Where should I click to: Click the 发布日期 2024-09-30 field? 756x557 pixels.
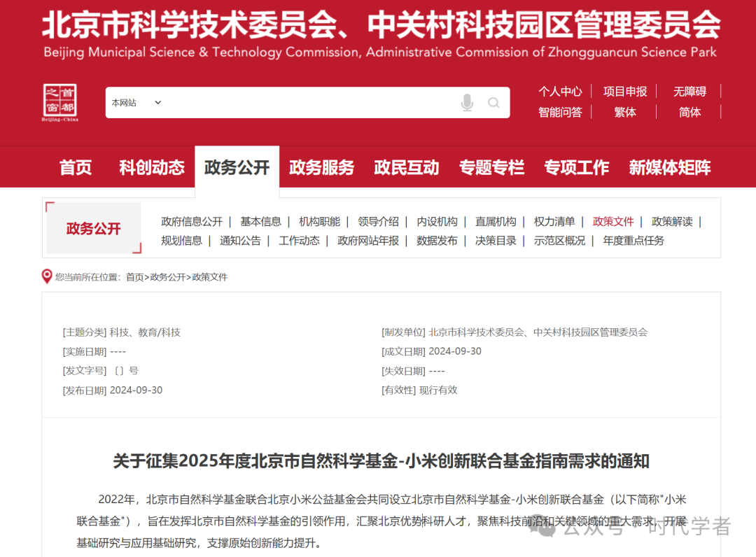pos(112,390)
